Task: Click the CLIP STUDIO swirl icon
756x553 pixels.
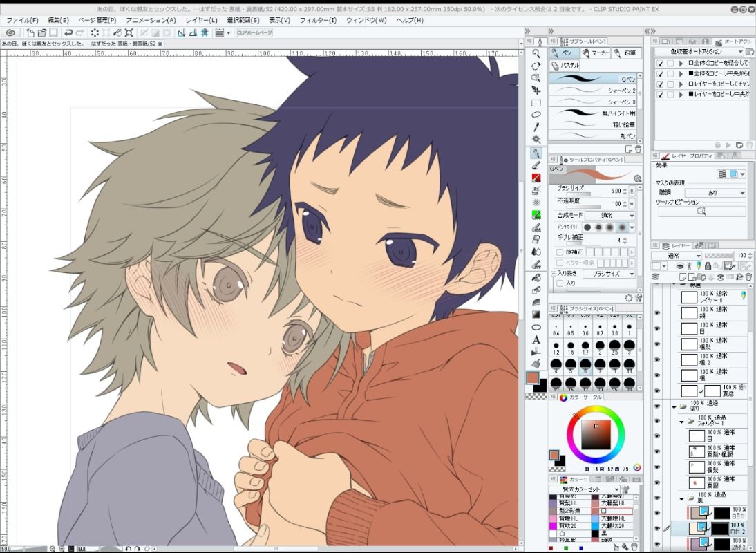Action: point(10,32)
